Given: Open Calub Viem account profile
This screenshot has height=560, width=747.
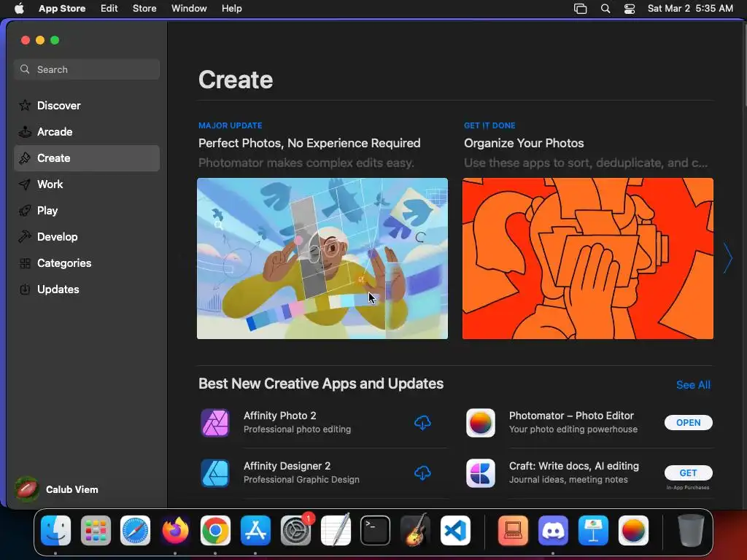Looking at the screenshot, I should [57, 489].
